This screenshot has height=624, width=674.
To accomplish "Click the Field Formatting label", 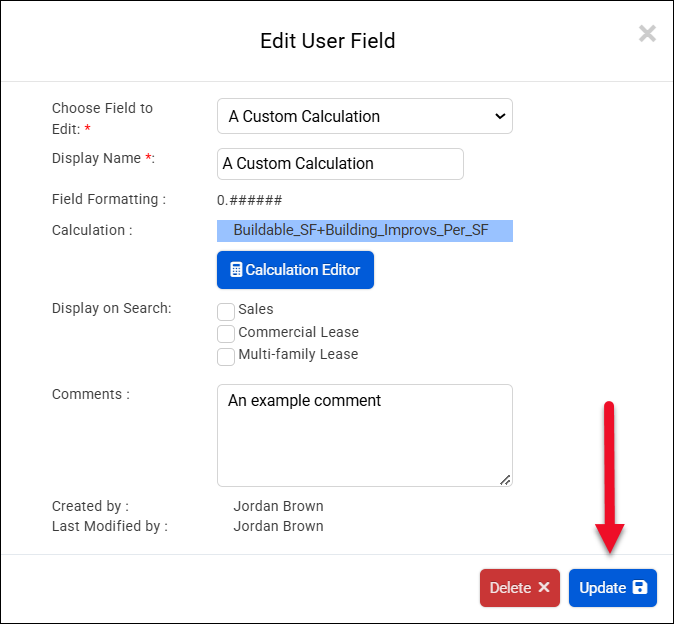I will 109,199.
